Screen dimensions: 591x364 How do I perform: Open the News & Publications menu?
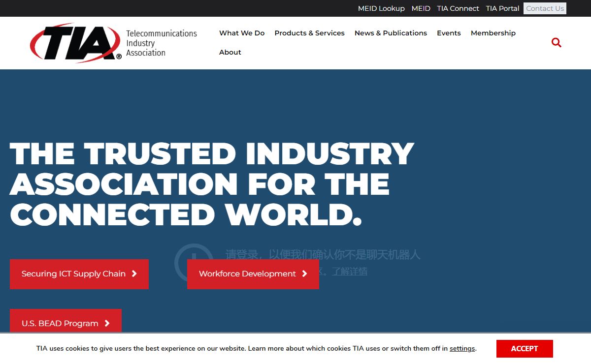tap(391, 33)
